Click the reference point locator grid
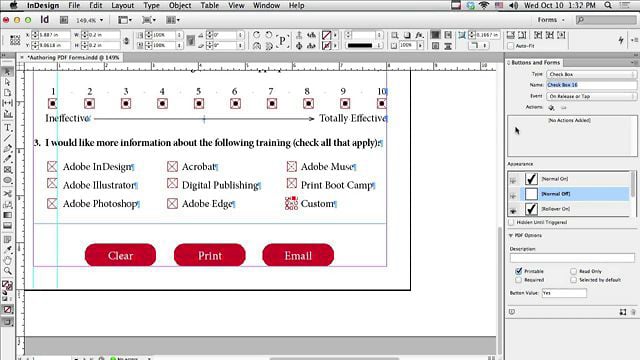Viewport: 640px width, 360px height. coord(15,40)
